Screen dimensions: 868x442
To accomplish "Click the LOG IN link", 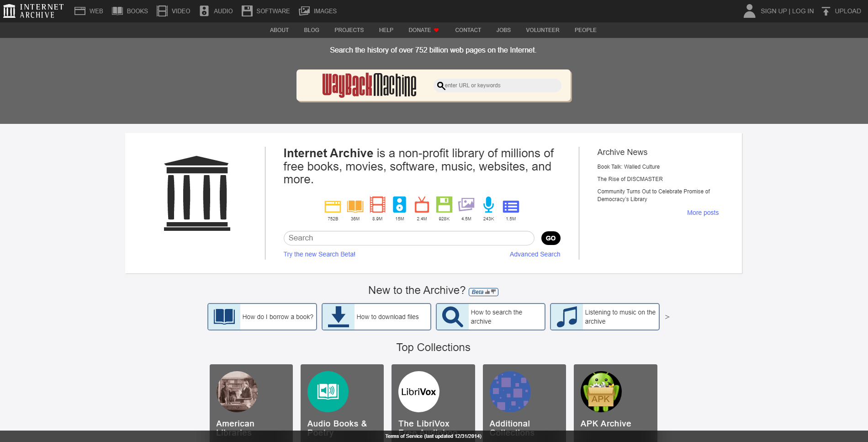I will [803, 11].
